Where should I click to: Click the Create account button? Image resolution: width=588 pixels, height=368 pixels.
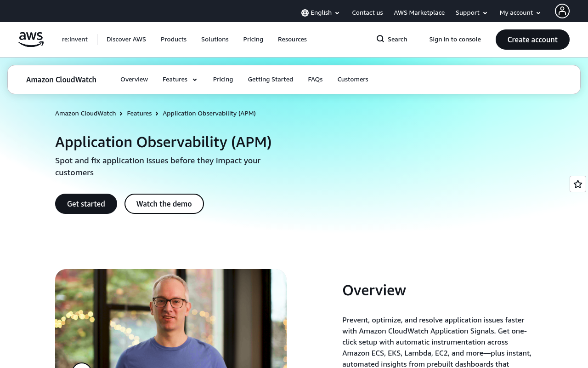click(x=532, y=40)
